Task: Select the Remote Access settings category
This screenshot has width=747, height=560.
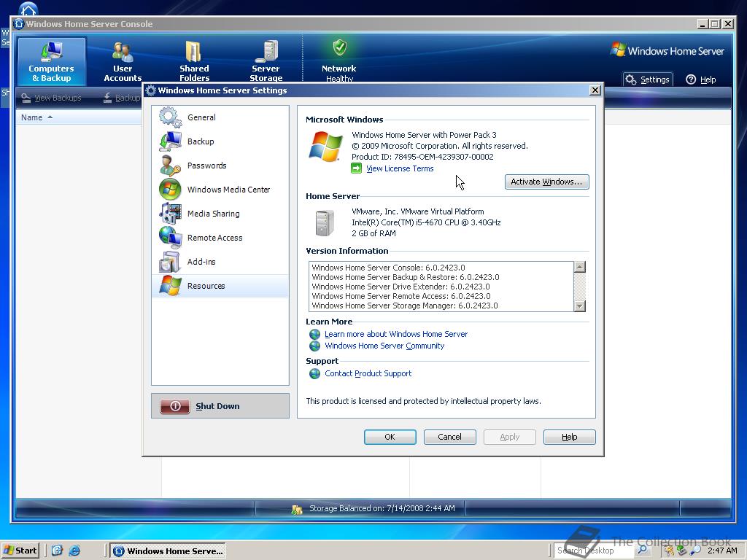Action: (220, 238)
